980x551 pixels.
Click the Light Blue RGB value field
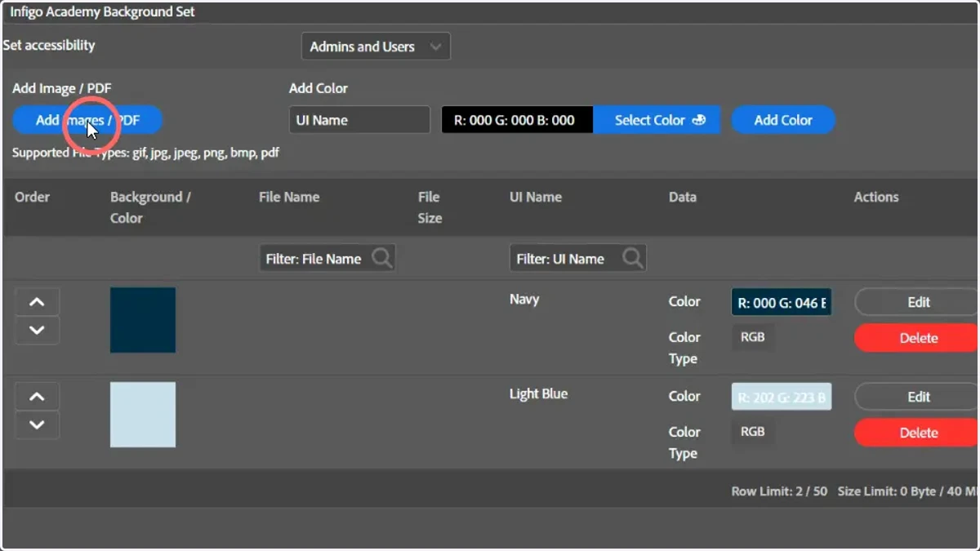click(x=782, y=397)
